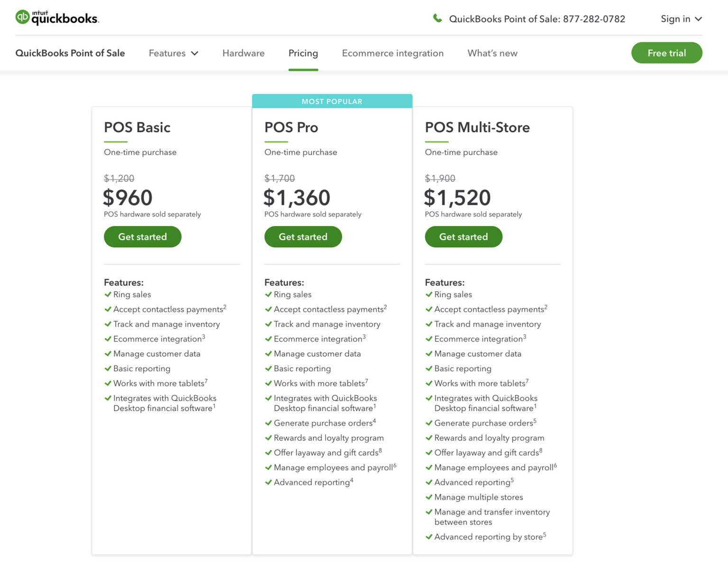Click 'Rewards and loyalty program' in POS Pro
The height and width of the screenshot is (563, 728).
(x=329, y=438)
